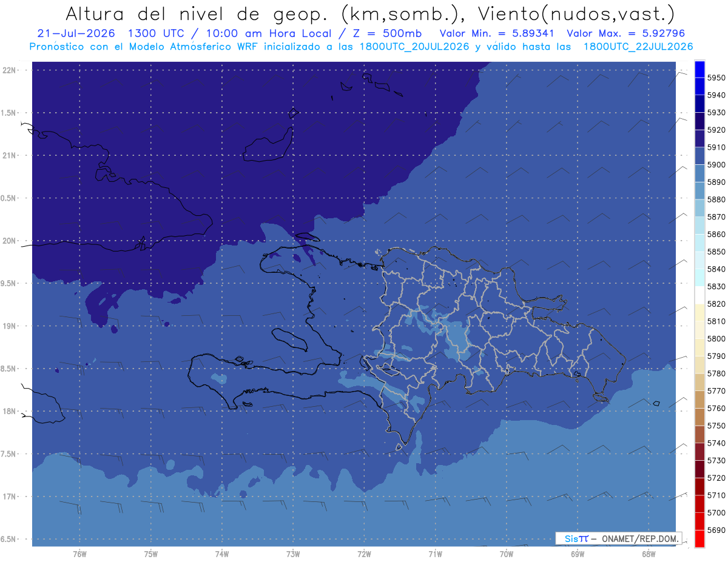Click the 73W longitude axis label
Image resolution: width=728 pixels, height=562 pixels.
coord(293,554)
